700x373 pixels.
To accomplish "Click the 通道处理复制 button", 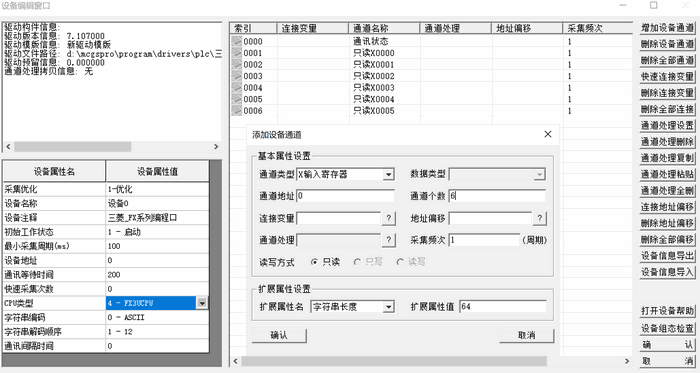I will [667, 158].
